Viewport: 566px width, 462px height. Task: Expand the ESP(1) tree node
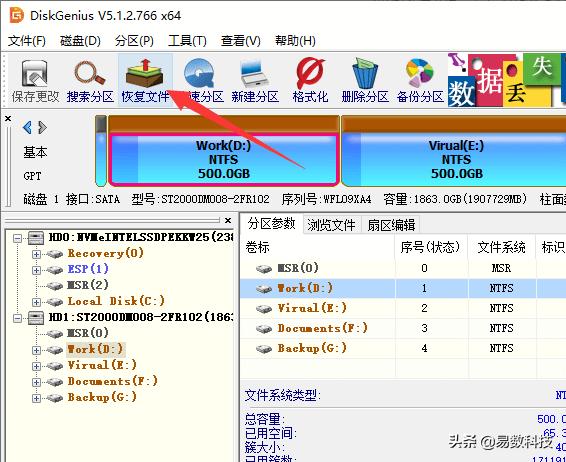[36, 270]
